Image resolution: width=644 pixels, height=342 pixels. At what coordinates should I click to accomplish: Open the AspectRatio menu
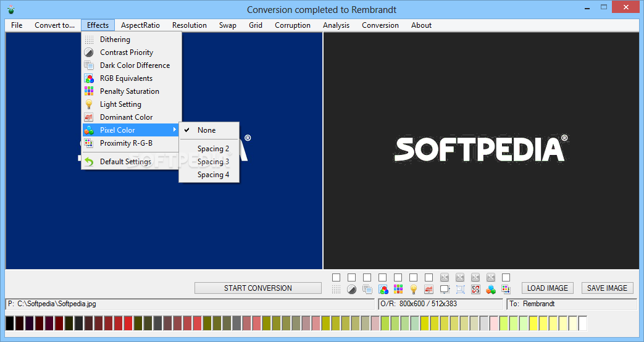click(x=140, y=25)
